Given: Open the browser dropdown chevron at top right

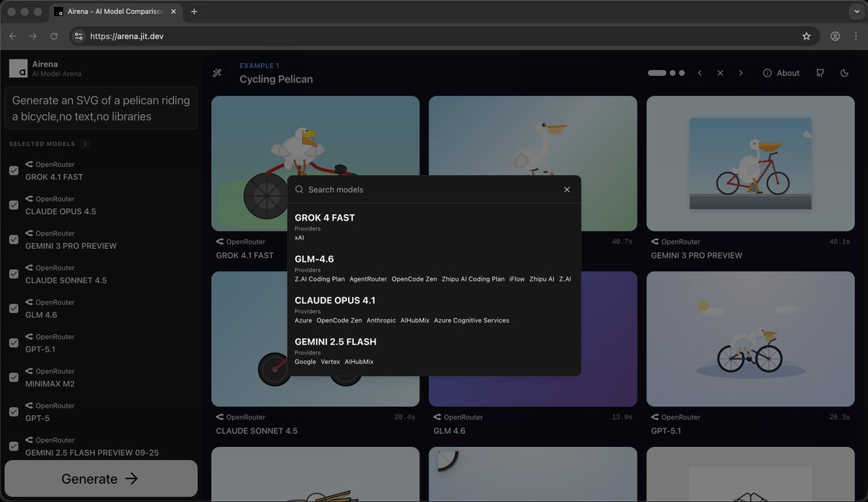Looking at the screenshot, I should [857, 11].
